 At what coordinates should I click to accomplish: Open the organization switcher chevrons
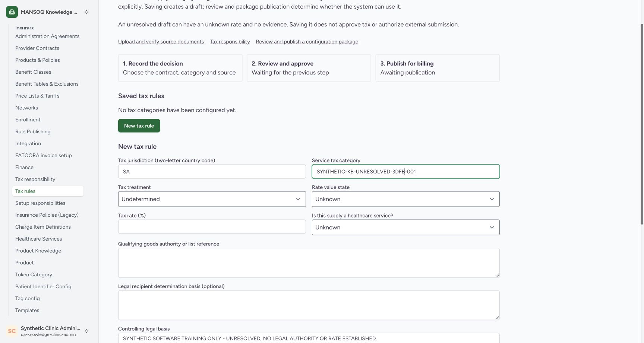[x=86, y=12]
